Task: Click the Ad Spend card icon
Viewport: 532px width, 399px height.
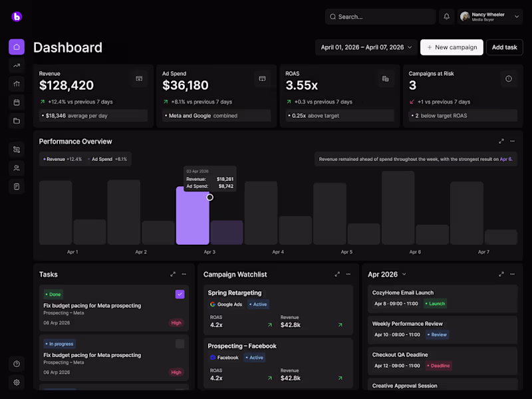Action: pyautogui.click(x=262, y=78)
